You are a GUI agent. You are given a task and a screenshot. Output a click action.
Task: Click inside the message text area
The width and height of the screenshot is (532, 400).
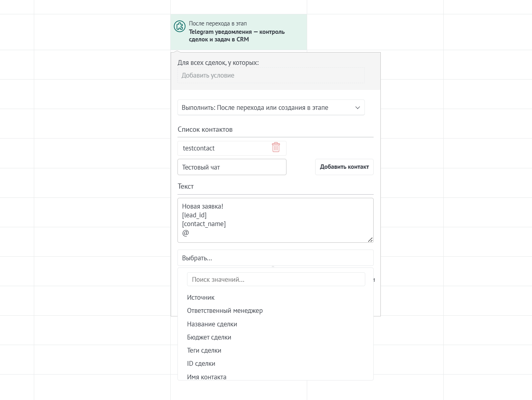(x=275, y=220)
